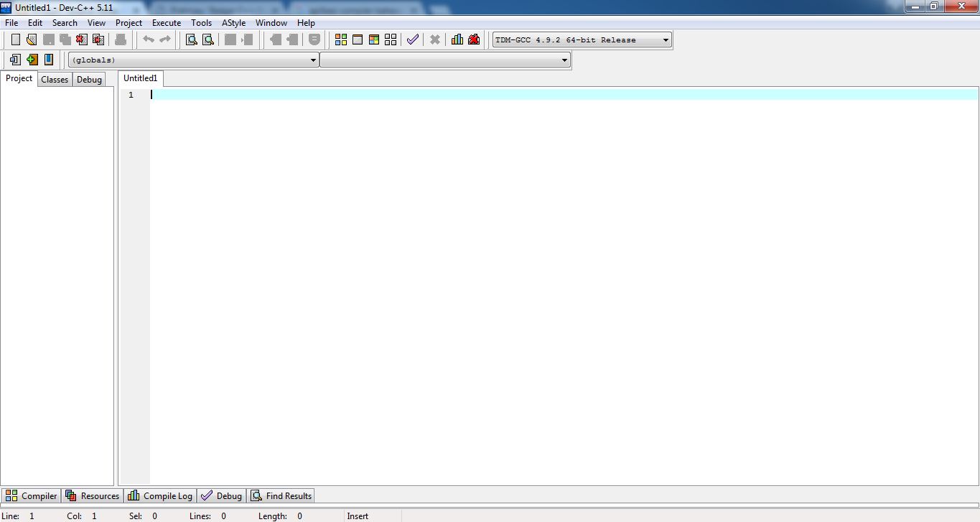
Task: Click the Close All files toolbar icon
Action: [98, 39]
